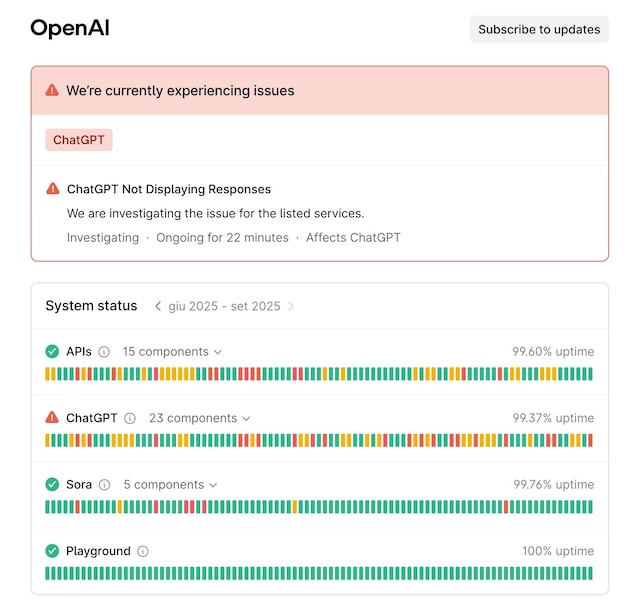Viewport: 638px width, 607px height.
Task: Go to next date range with right chevron
Action: coord(291,306)
